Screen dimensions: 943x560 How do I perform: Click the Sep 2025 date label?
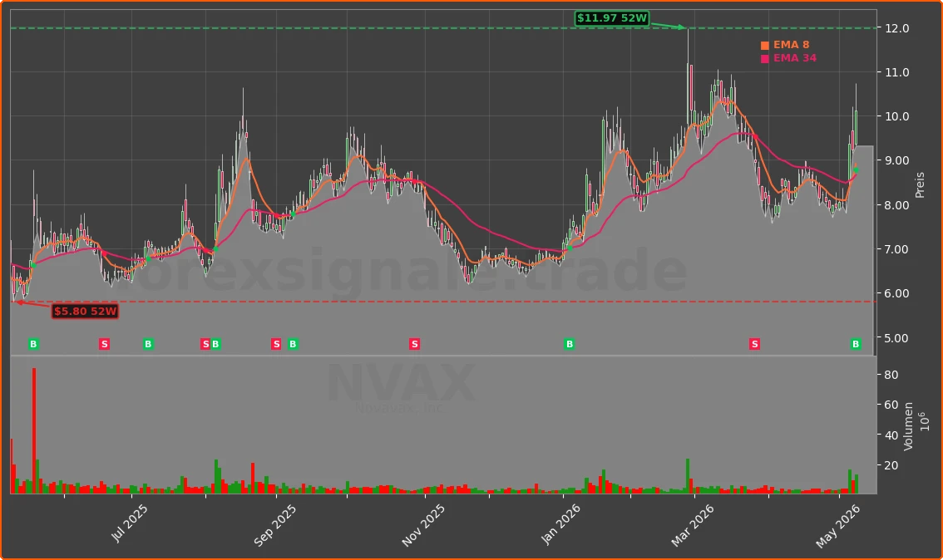click(x=274, y=525)
